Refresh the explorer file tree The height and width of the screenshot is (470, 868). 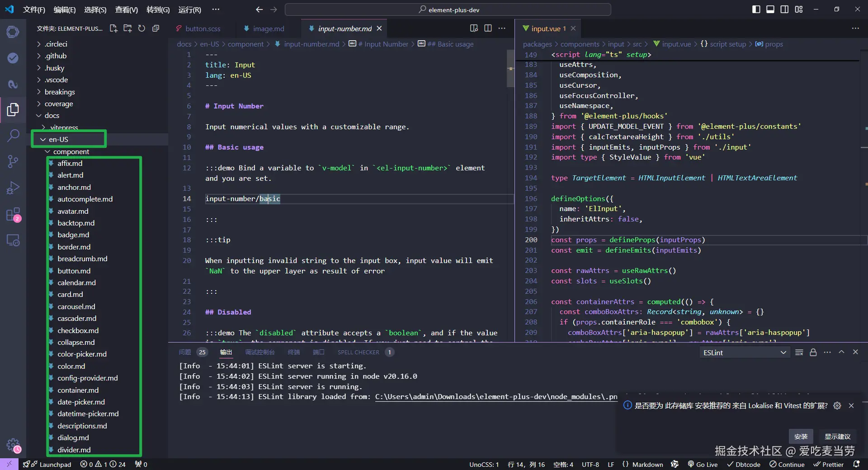142,28
